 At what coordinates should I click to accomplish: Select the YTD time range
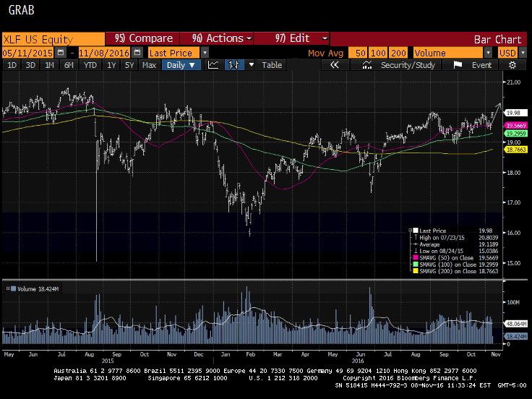(90, 65)
